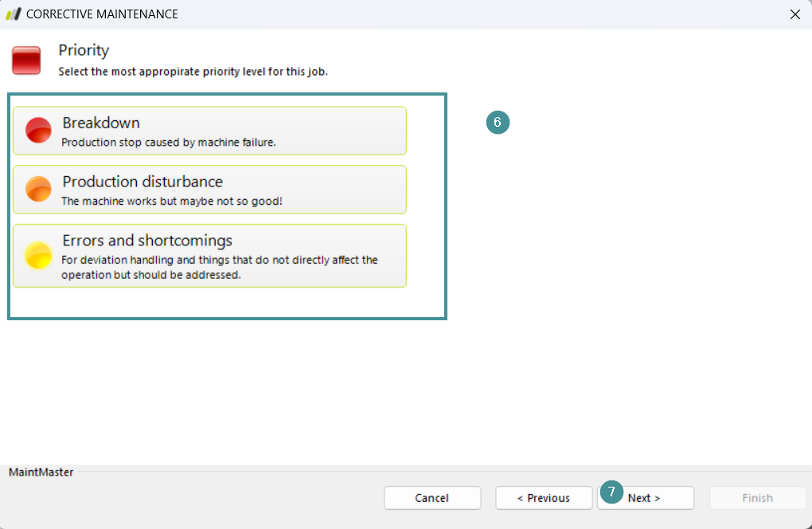The width and height of the screenshot is (812, 529).
Task: Select the Breakdown priority title
Action: pos(101,123)
